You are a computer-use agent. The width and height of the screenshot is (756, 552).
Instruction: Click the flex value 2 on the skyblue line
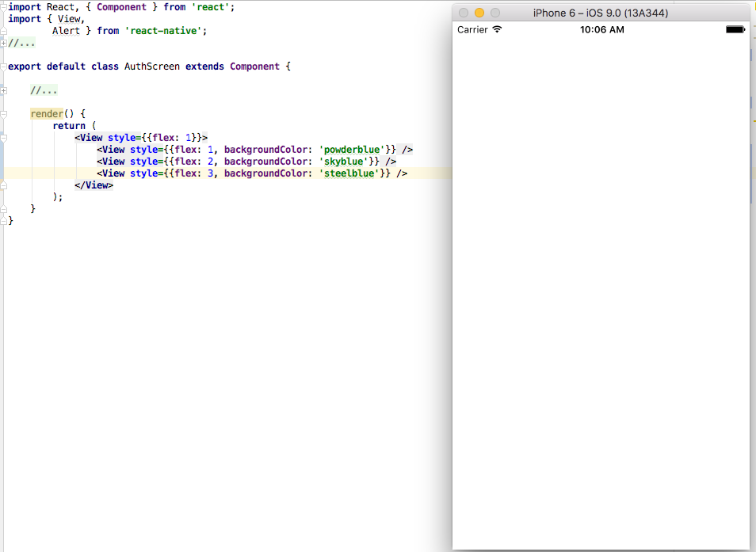(x=210, y=162)
